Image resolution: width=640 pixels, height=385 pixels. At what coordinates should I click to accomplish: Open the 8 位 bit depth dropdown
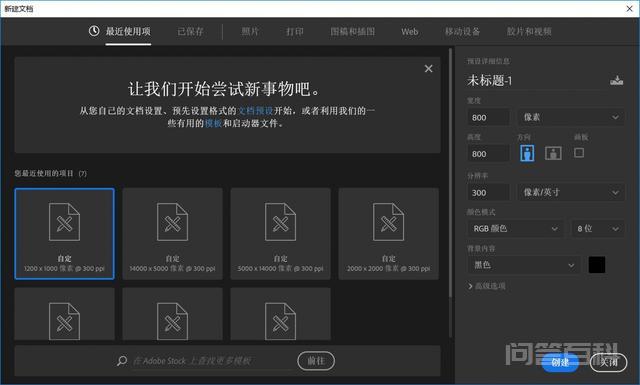click(x=598, y=229)
